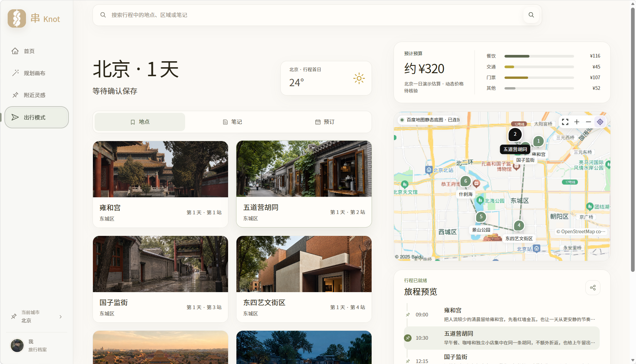Screen dimensions: 636x364
Task: Click the green marker beside 10:30
Action: click(x=408, y=338)
